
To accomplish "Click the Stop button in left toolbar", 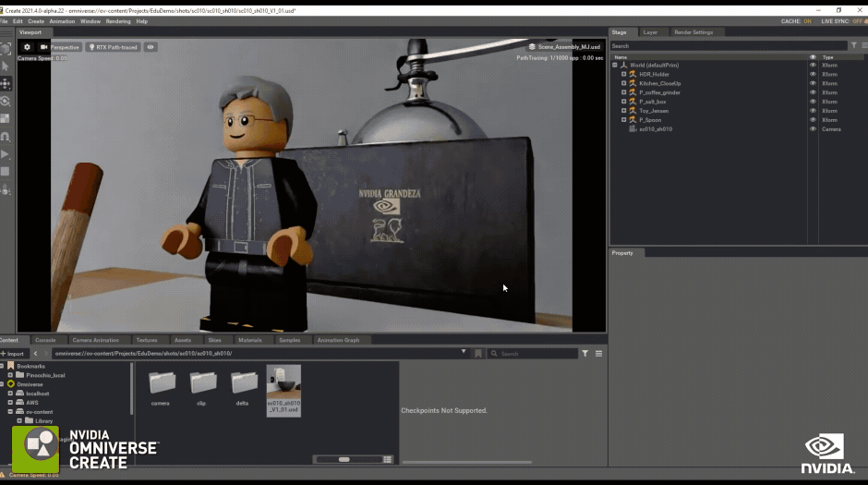I will tap(6, 172).
